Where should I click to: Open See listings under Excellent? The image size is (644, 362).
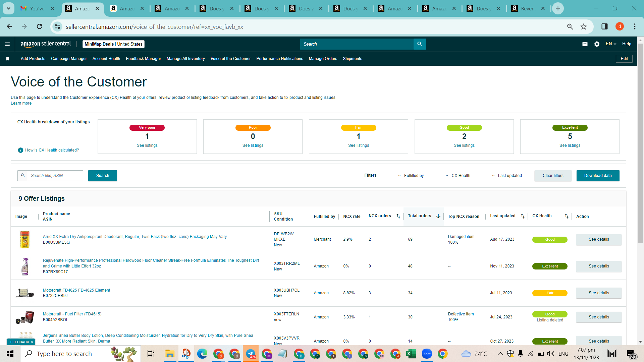click(x=570, y=145)
